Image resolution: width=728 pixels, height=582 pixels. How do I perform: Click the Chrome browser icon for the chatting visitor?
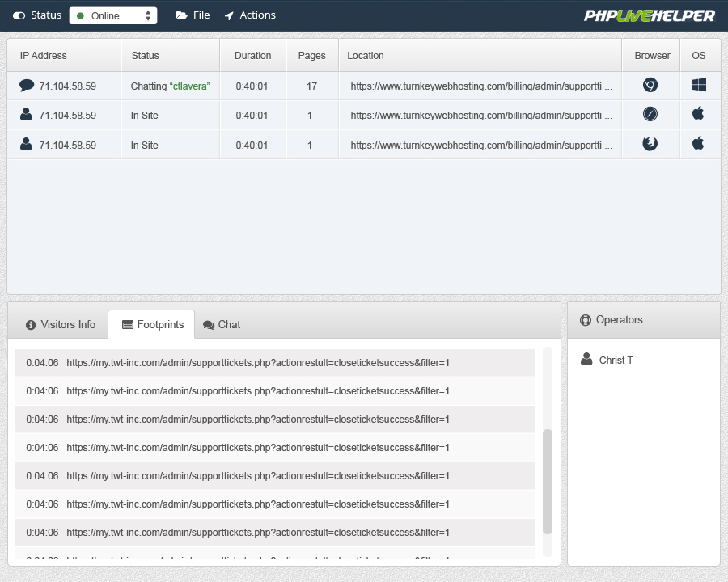pyautogui.click(x=650, y=85)
